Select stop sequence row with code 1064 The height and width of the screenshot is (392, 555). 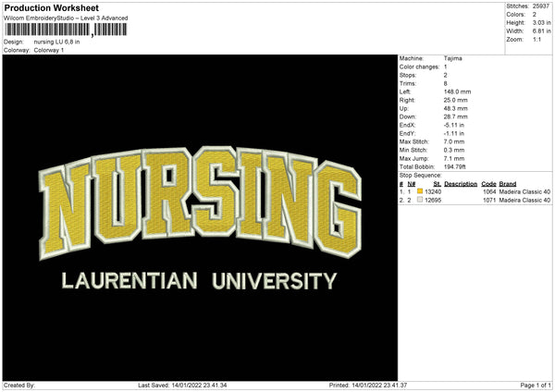coord(475,191)
